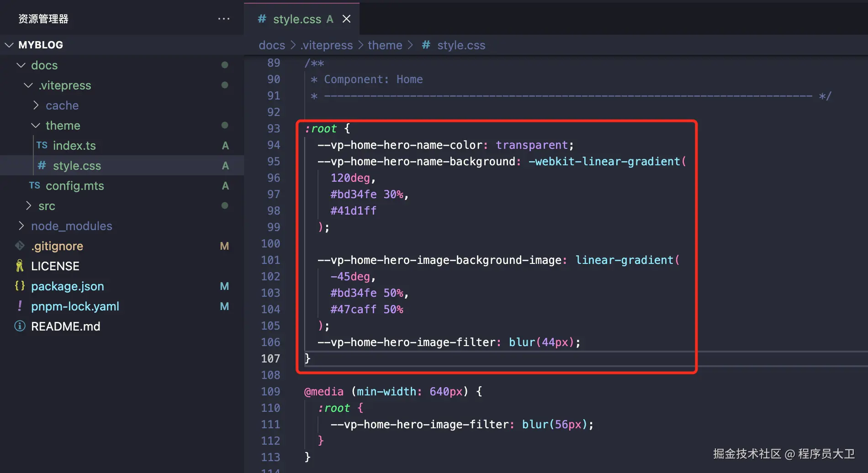868x473 pixels.
Task: Click the TypeScript icon beside index.ts
Action: click(x=42, y=145)
